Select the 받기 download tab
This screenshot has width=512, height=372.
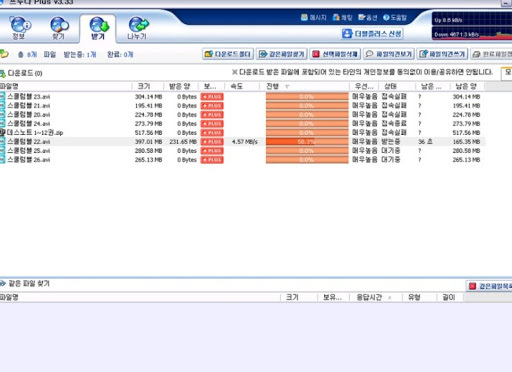[98, 29]
